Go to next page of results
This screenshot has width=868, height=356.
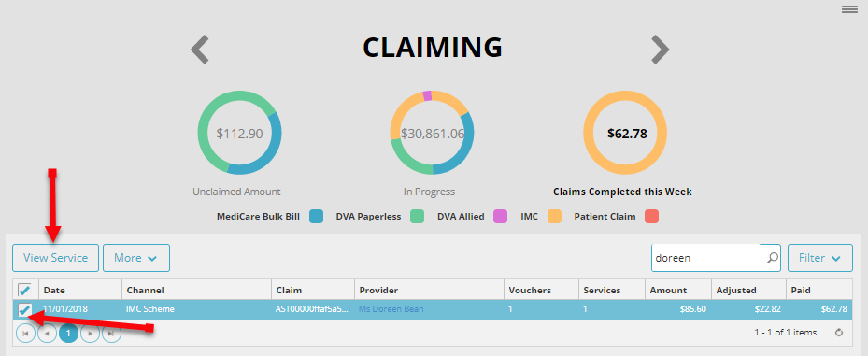[91, 334]
